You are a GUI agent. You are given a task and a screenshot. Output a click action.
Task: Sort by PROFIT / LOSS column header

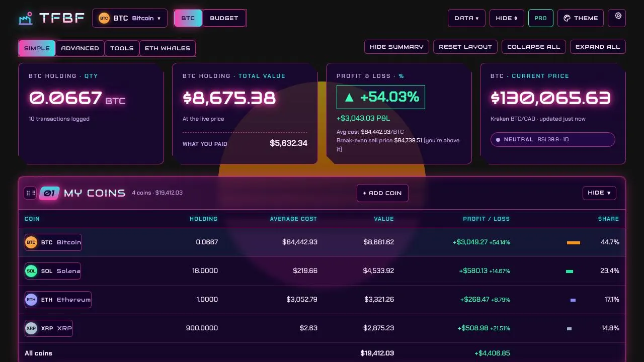(x=487, y=219)
